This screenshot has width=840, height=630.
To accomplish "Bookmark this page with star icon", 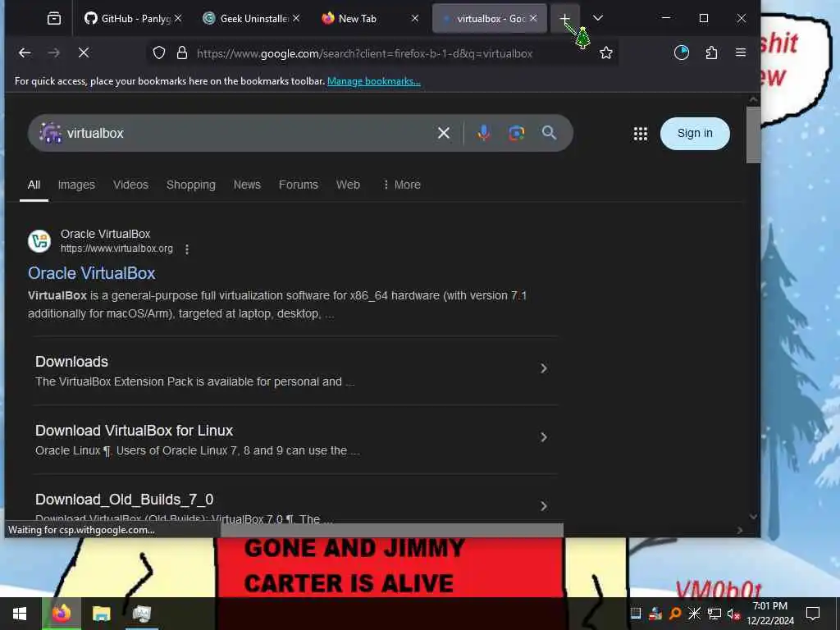I will click(606, 52).
